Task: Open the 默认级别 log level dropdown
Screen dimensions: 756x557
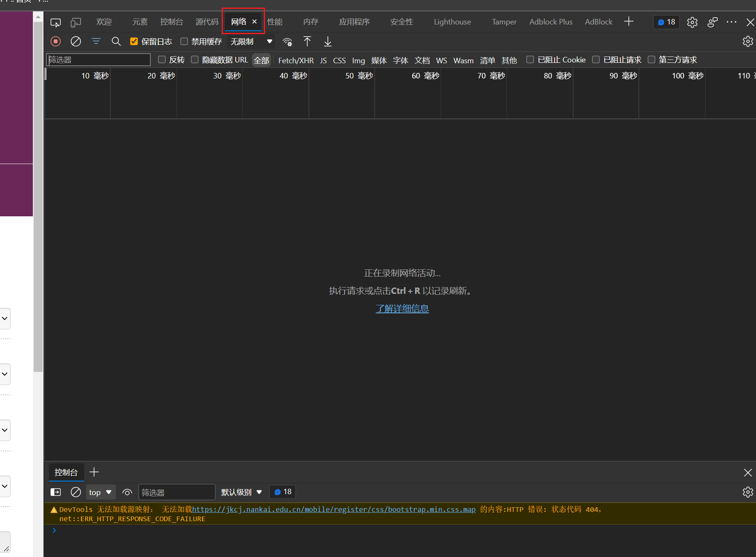Action: (x=241, y=492)
